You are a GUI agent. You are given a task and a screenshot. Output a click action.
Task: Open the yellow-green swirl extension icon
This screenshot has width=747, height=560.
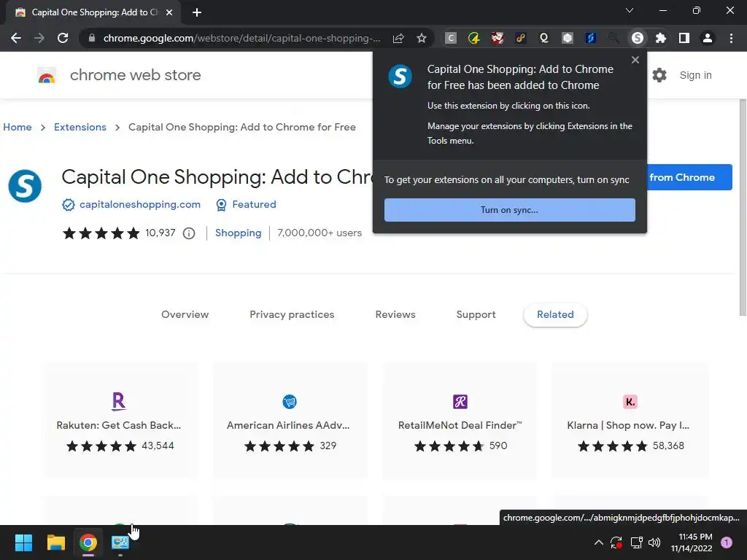(473, 38)
